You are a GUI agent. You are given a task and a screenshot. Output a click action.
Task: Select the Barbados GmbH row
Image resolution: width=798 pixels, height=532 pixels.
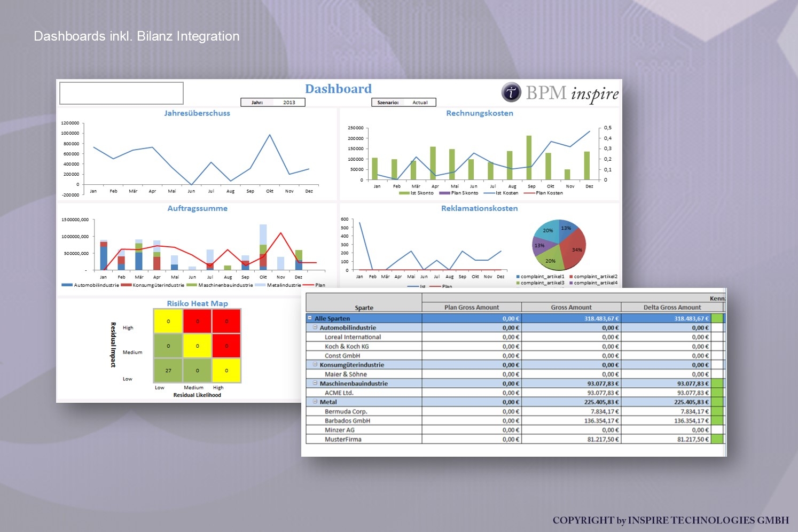[514, 420]
